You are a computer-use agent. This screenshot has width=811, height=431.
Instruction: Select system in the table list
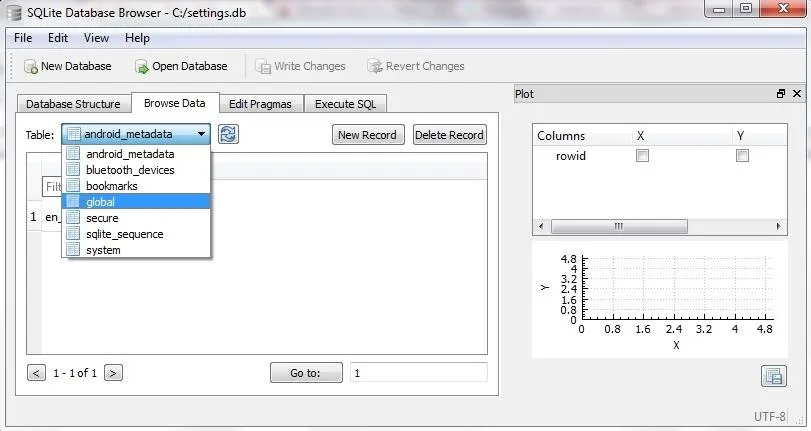tap(136, 250)
